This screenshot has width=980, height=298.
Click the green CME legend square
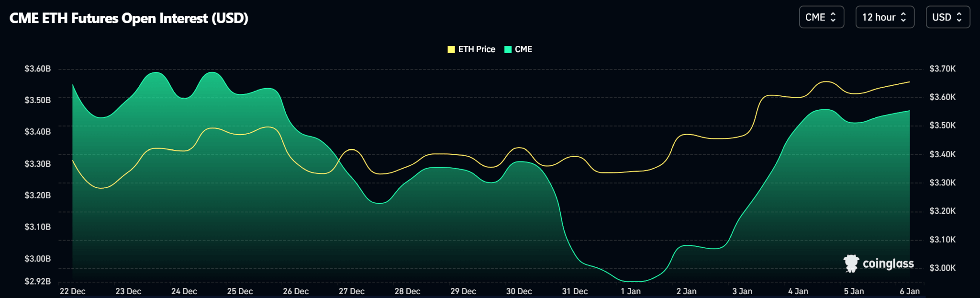pos(508,49)
